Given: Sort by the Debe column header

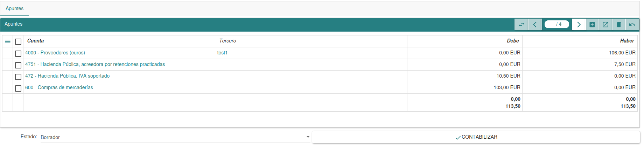Looking at the screenshot, I should pyautogui.click(x=513, y=41).
